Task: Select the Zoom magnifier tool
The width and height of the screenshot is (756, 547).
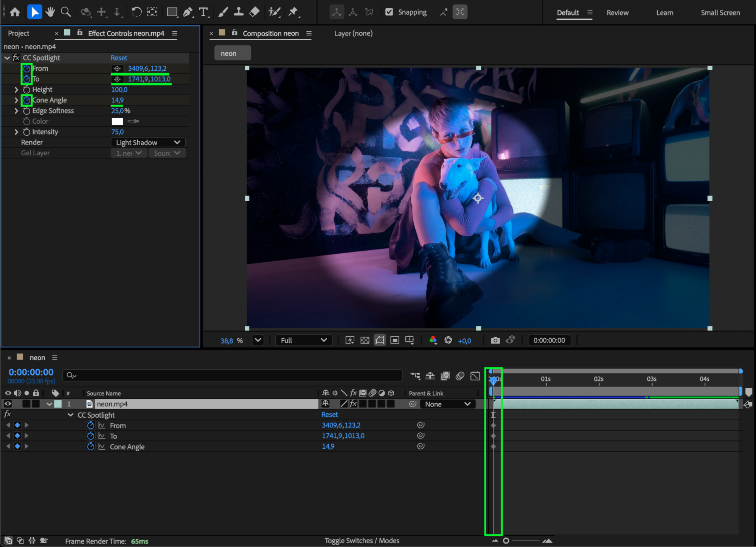Action: [x=66, y=12]
